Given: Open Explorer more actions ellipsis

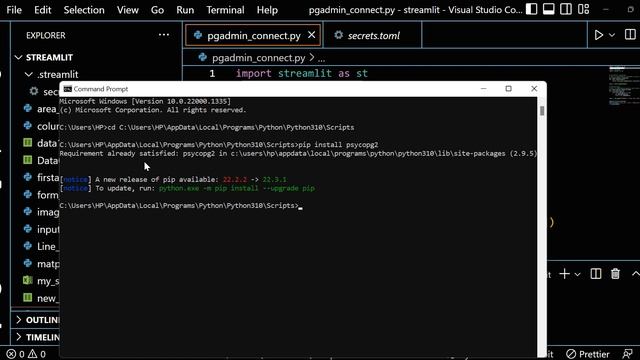Looking at the screenshot, I should [x=164, y=35].
